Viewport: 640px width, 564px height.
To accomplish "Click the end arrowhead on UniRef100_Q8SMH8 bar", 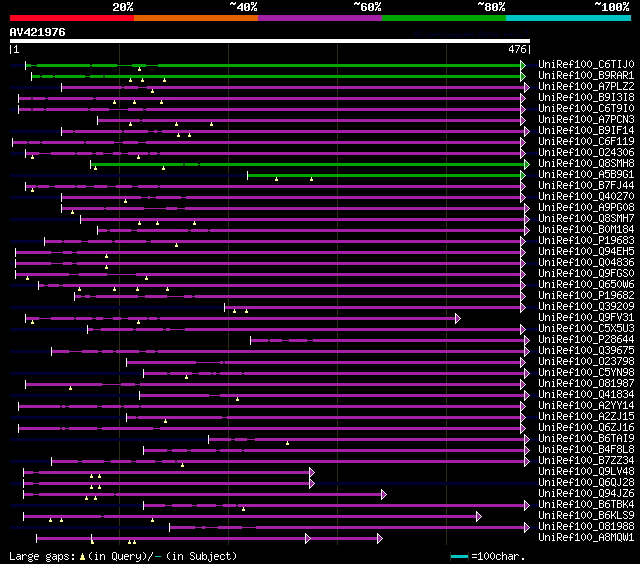I will (527, 164).
